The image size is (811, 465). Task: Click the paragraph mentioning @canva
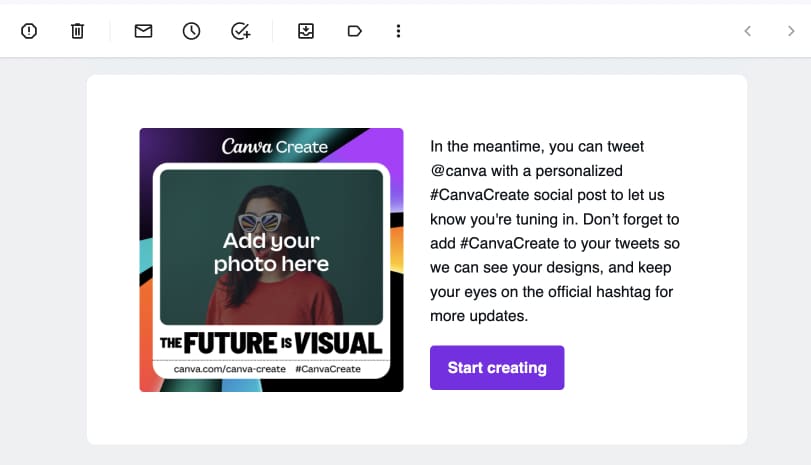coord(555,231)
